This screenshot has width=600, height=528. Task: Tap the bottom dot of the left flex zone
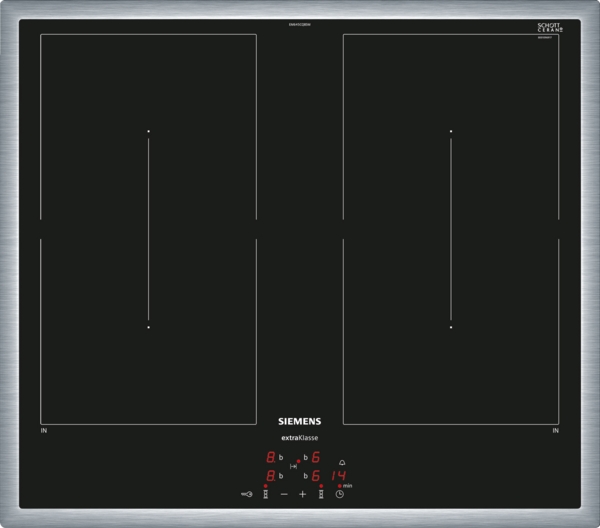(x=148, y=327)
